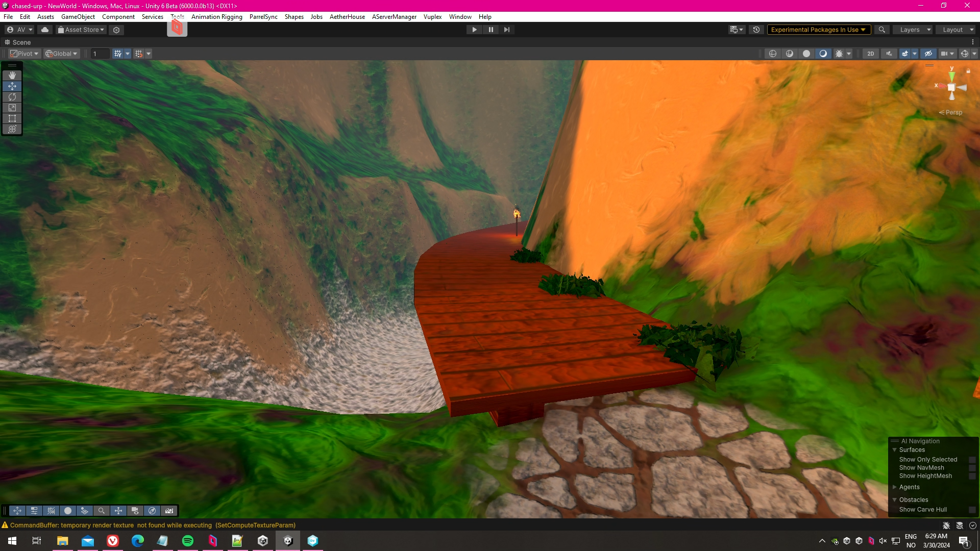Screen dimensions: 980x551
Task: Open the GameObject menu
Action: (78, 17)
